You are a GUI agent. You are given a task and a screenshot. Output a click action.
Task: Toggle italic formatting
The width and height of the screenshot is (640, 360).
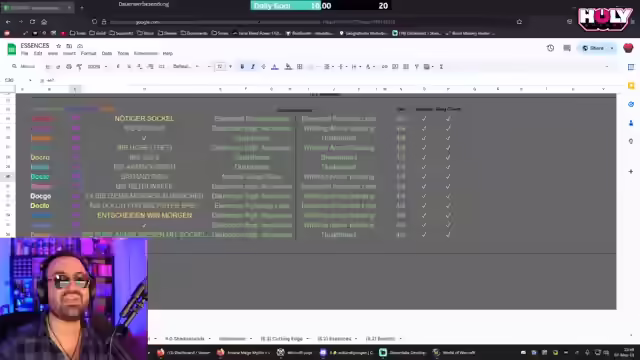point(253,67)
